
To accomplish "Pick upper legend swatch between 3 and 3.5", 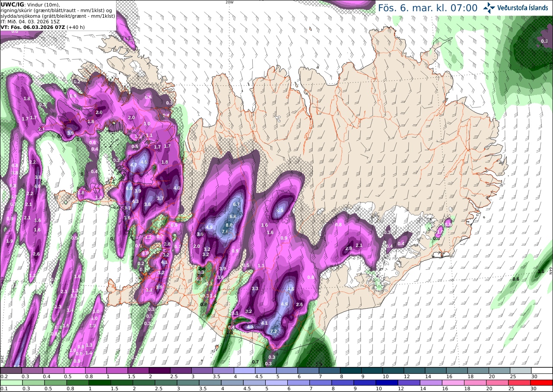I will tap(202, 370).
